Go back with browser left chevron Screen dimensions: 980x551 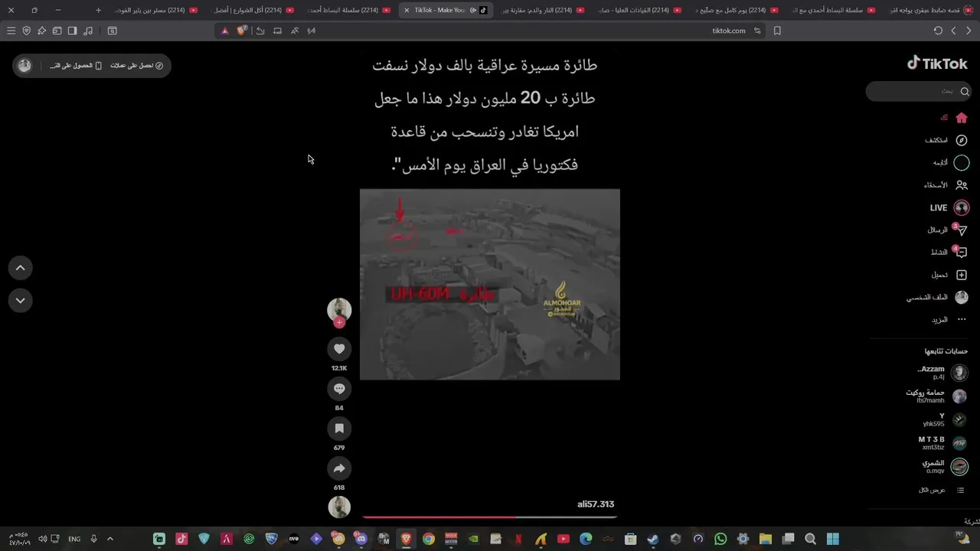(953, 31)
